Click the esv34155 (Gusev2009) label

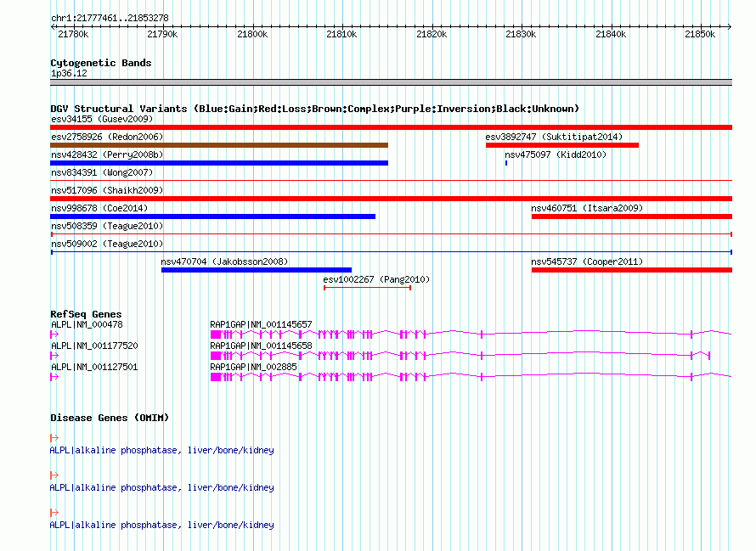tap(102, 119)
